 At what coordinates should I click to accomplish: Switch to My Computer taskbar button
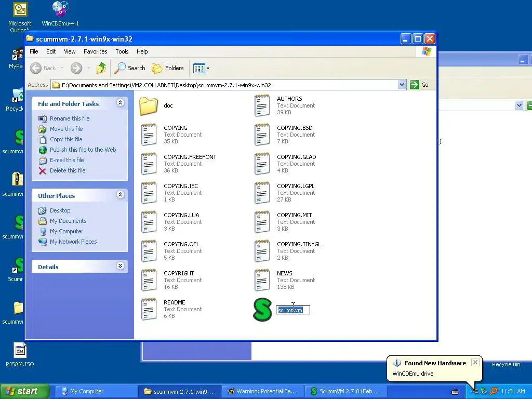click(x=95, y=392)
